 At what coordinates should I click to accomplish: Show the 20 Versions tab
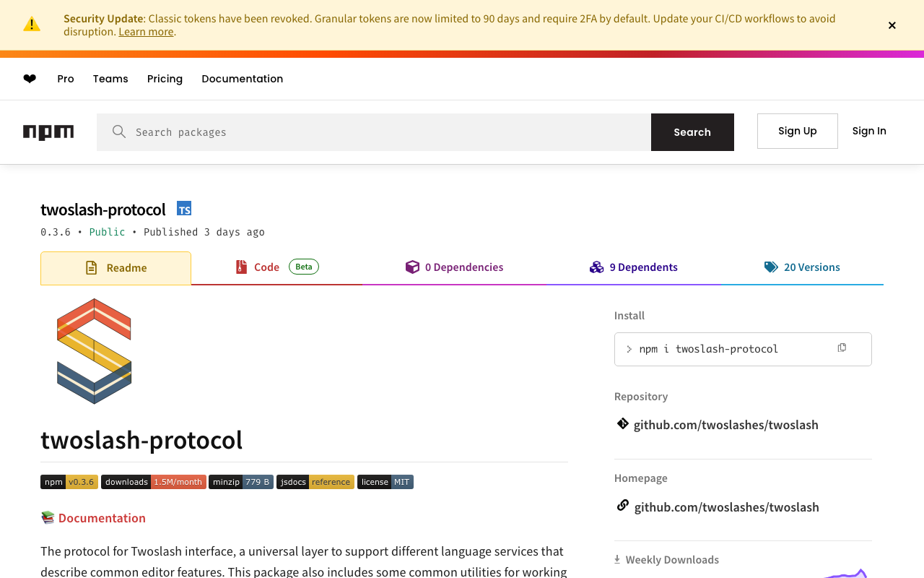click(x=802, y=267)
